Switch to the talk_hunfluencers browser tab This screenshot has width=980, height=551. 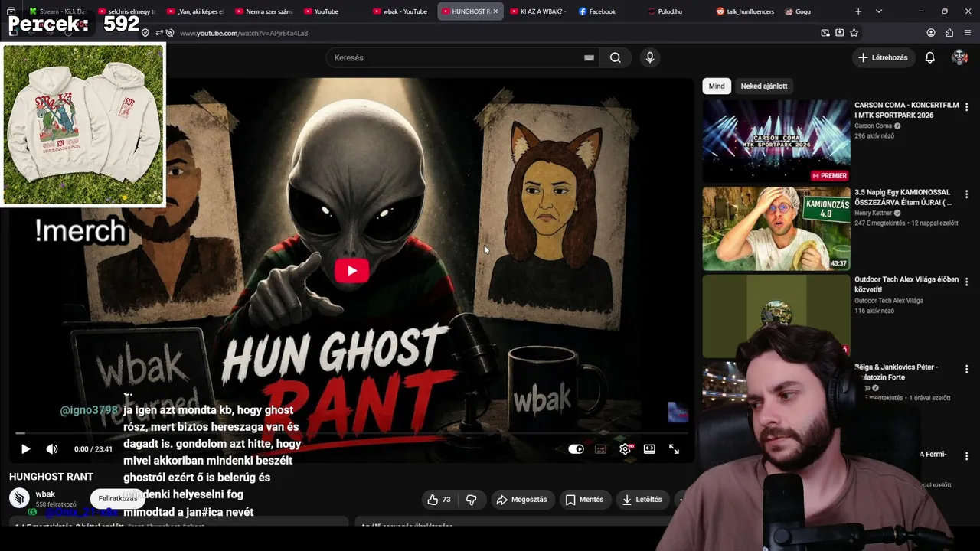click(x=744, y=11)
